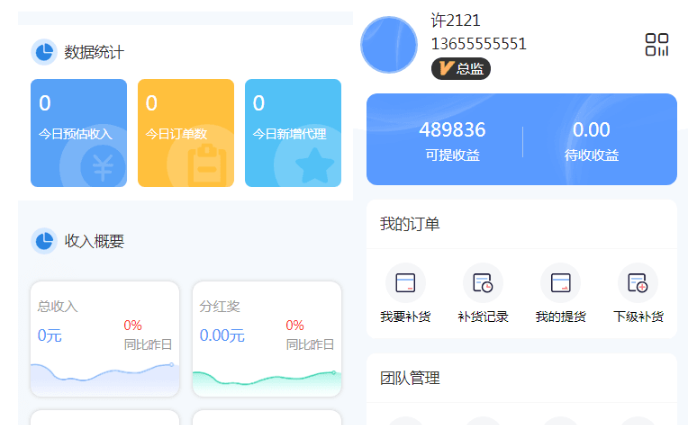Viewport: 693px width, 425px height.
Task: Select the 下级补货 icon
Action: click(637, 283)
